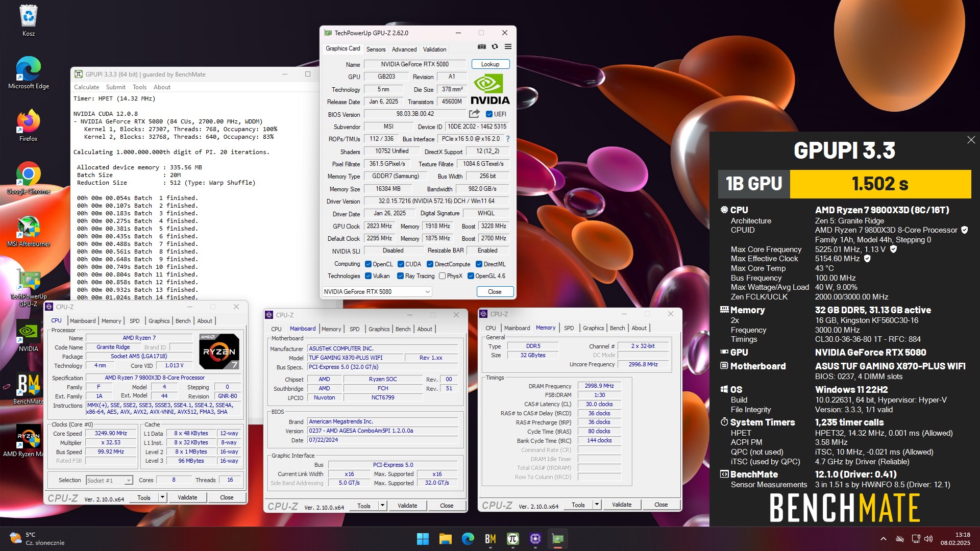This screenshot has height=551, width=980.
Task: Toggle the Vulkan checkbox in GPU-Z
Action: [368, 276]
